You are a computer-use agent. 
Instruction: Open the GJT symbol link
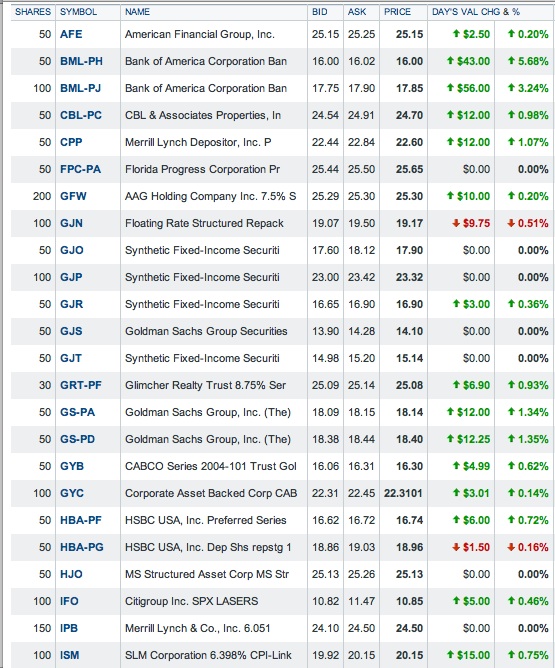coord(71,358)
